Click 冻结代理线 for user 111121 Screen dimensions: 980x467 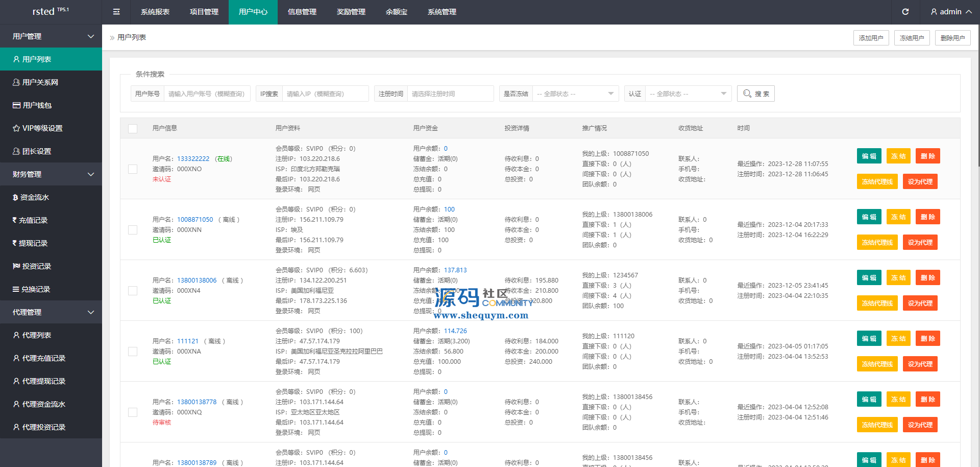click(x=877, y=364)
